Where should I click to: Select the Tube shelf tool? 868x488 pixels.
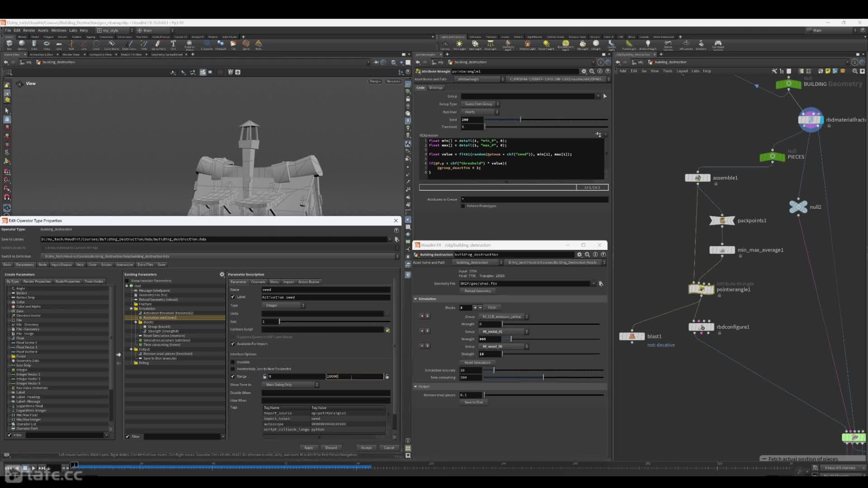[34, 45]
